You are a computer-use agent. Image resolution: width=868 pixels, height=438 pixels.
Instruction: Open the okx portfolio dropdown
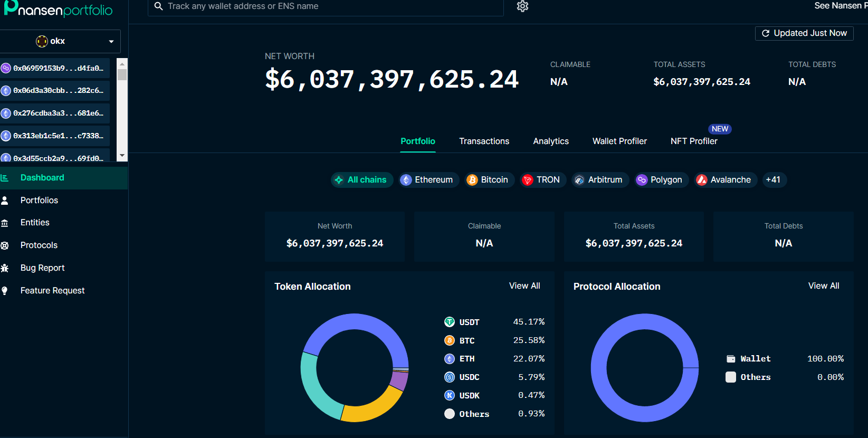pos(60,41)
